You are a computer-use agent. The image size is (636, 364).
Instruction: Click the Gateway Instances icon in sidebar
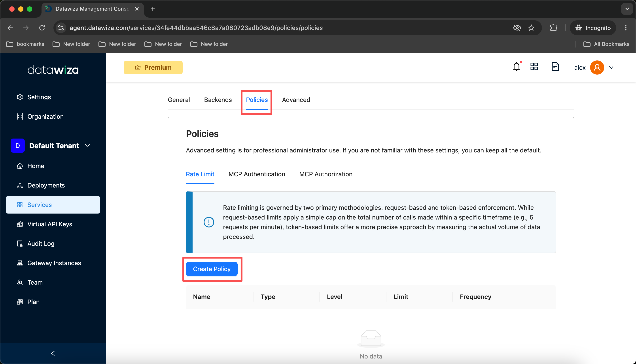pyautogui.click(x=20, y=263)
